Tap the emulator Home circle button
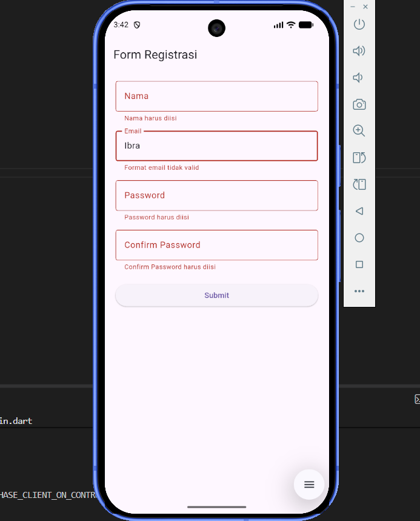This screenshot has width=420, height=521. (x=359, y=238)
